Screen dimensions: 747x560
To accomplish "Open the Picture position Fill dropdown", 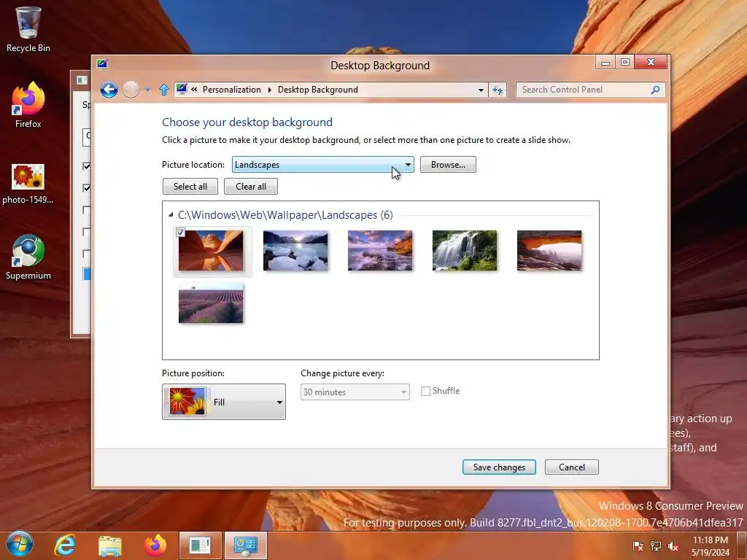I will [x=224, y=402].
